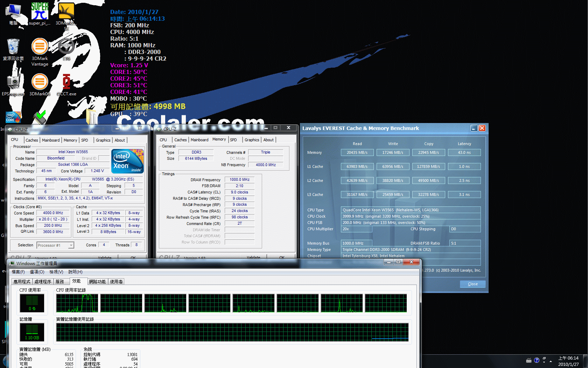Open About tab in right CPU-Z window

point(268,140)
